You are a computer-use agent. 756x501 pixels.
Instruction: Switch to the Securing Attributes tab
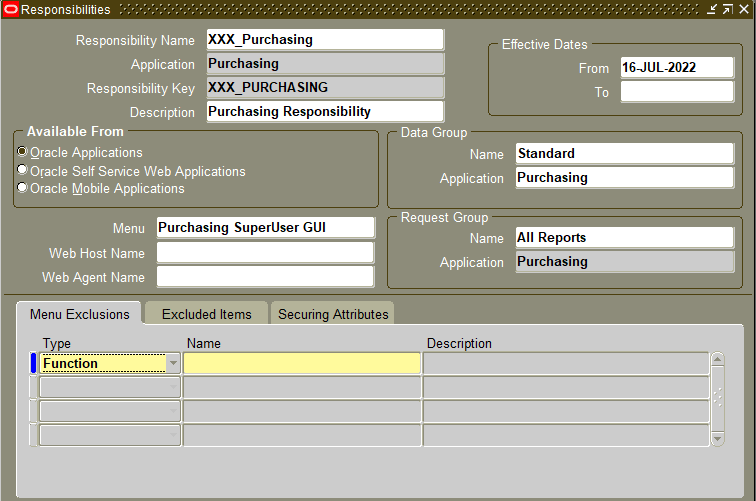coord(333,314)
